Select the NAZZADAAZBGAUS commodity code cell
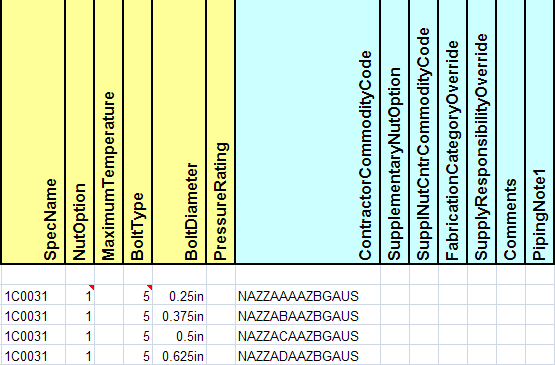The width and height of the screenshot is (555, 365). [x=308, y=355]
